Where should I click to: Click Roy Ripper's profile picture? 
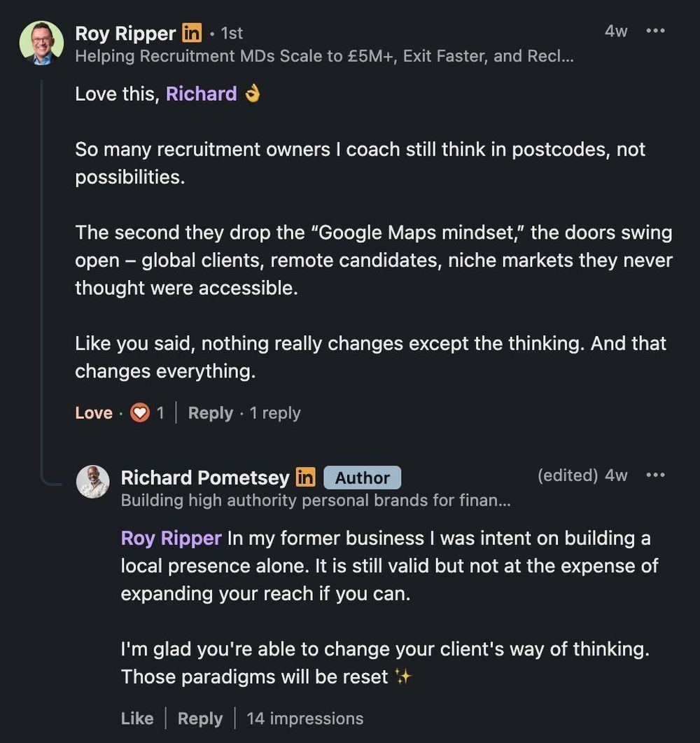click(x=41, y=43)
